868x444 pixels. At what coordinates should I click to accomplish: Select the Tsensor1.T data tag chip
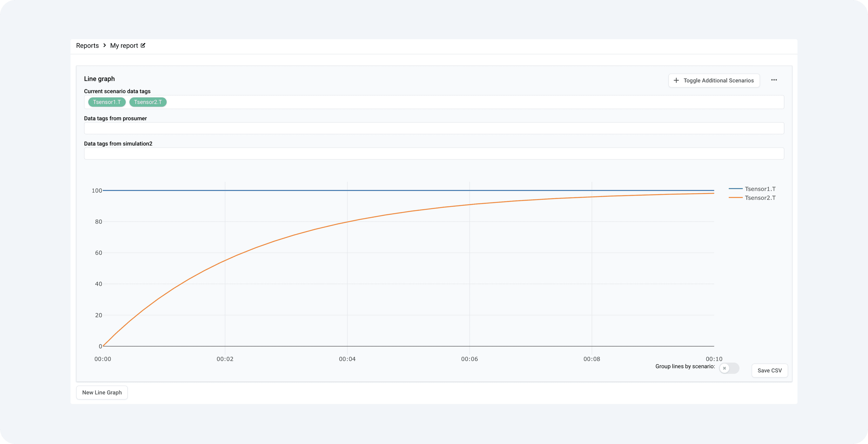pos(107,102)
